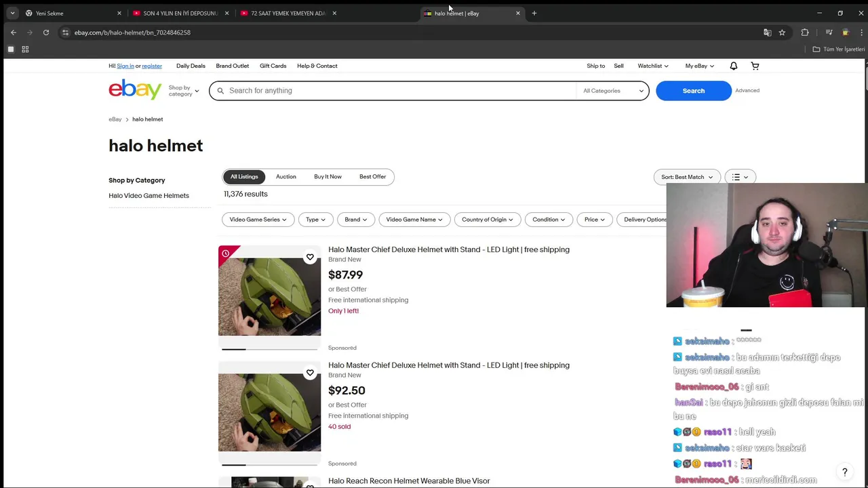Viewport: 868px width, 488px height.
Task: Switch to SON 4 YILIN EN İYİ DEPOSUNU tab
Action: tap(180, 13)
